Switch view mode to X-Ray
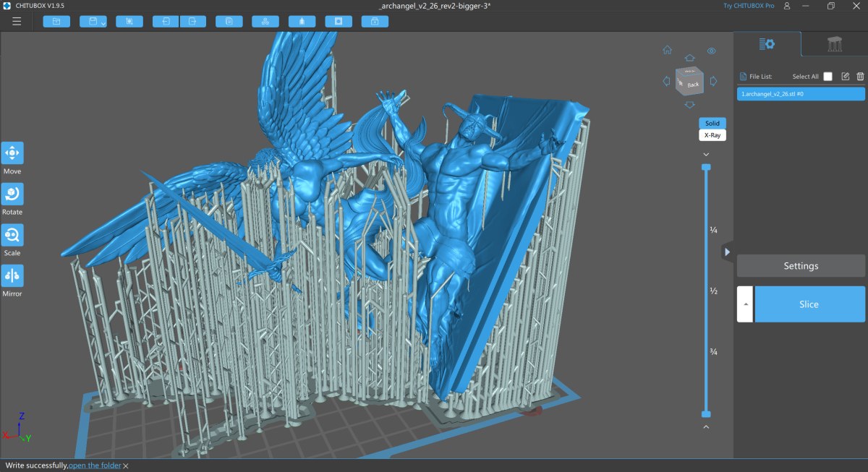 [x=712, y=135]
